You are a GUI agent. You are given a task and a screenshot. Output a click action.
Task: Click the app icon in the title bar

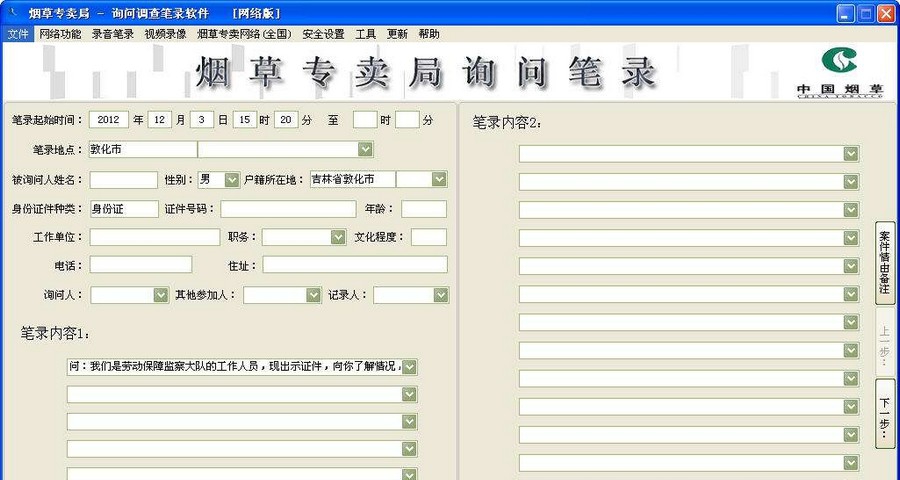(14, 13)
